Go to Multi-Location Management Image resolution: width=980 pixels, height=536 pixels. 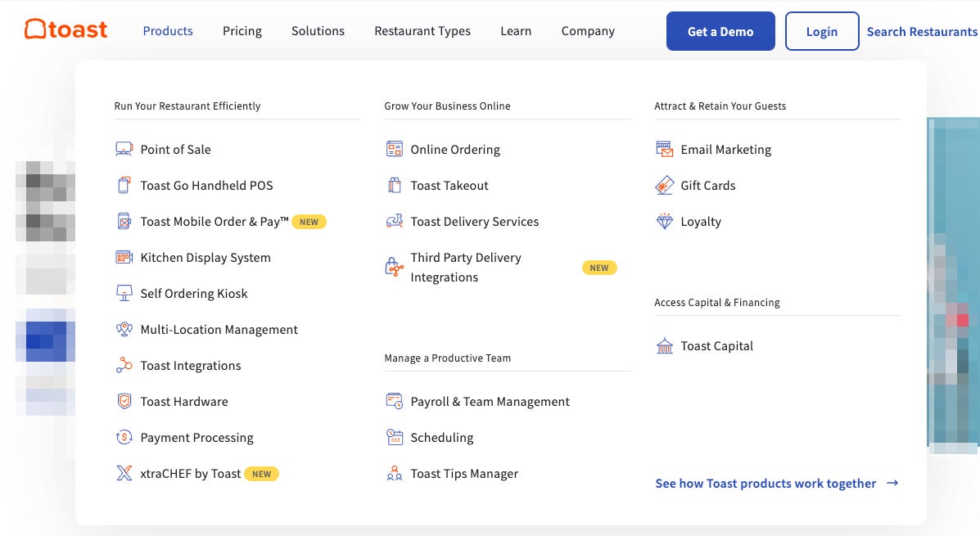click(x=219, y=329)
